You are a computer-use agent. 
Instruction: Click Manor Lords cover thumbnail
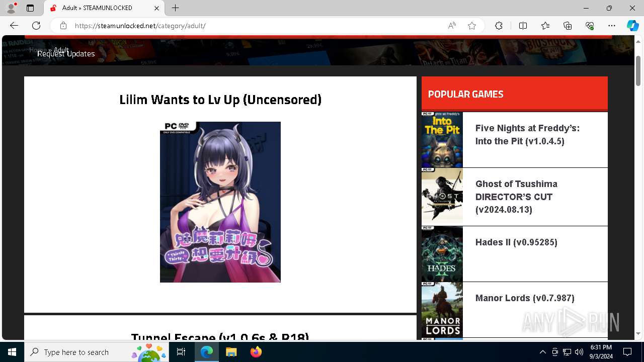pyautogui.click(x=442, y=310)
